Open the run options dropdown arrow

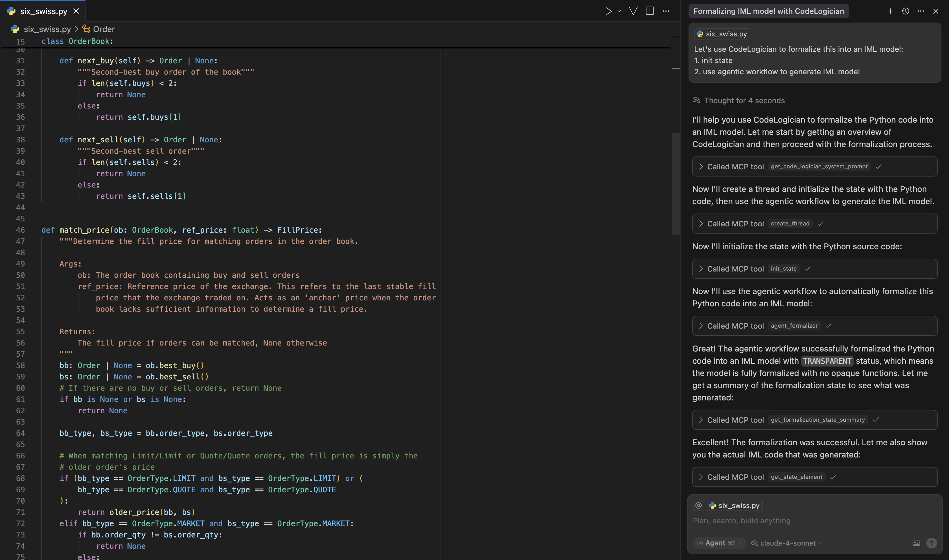pyautogui.click(x=619, y=11)
